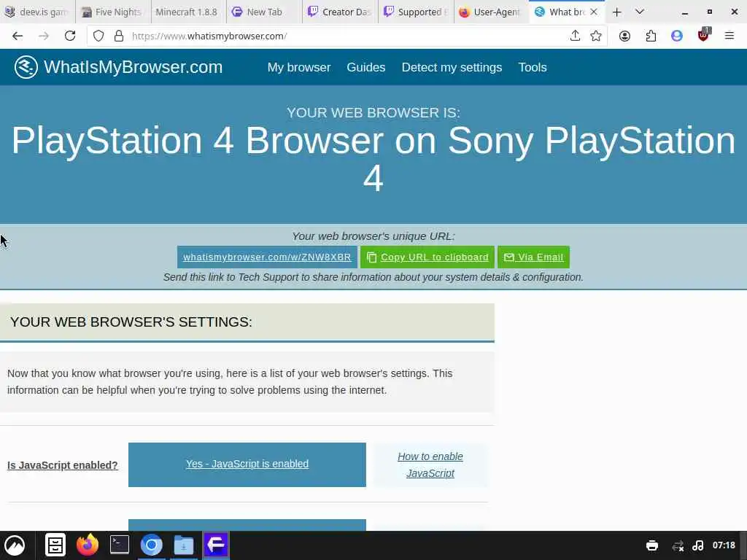Click the share page icon in address bar

pos(575,36)
